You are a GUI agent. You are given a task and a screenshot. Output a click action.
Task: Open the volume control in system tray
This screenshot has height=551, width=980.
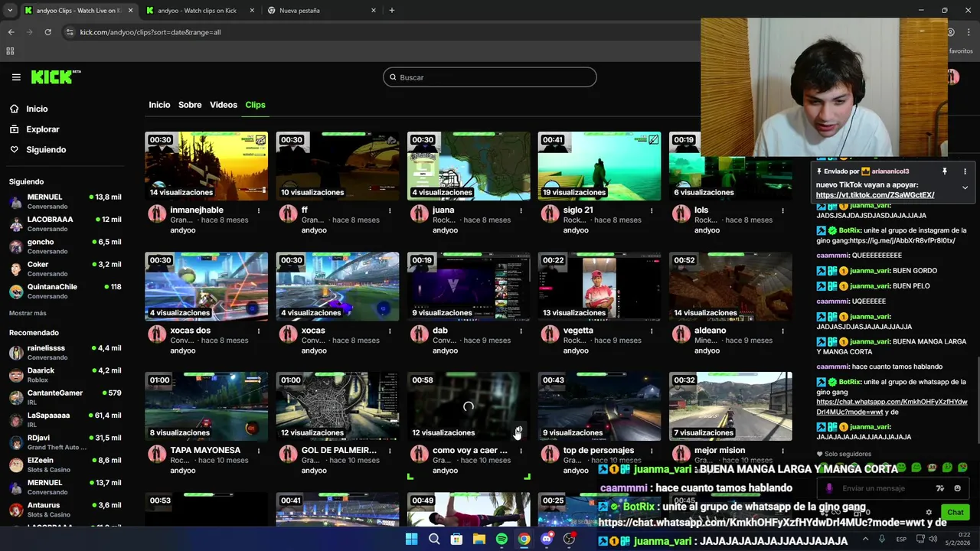point(932,539)
